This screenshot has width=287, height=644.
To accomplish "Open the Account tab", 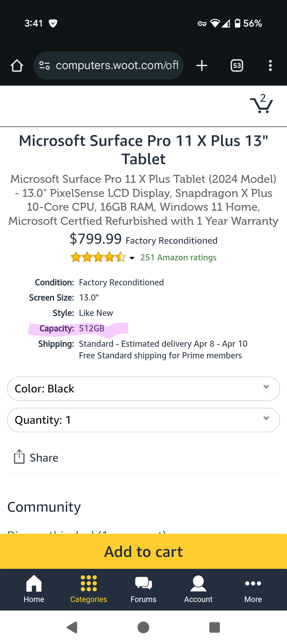I will click(198, 588).
